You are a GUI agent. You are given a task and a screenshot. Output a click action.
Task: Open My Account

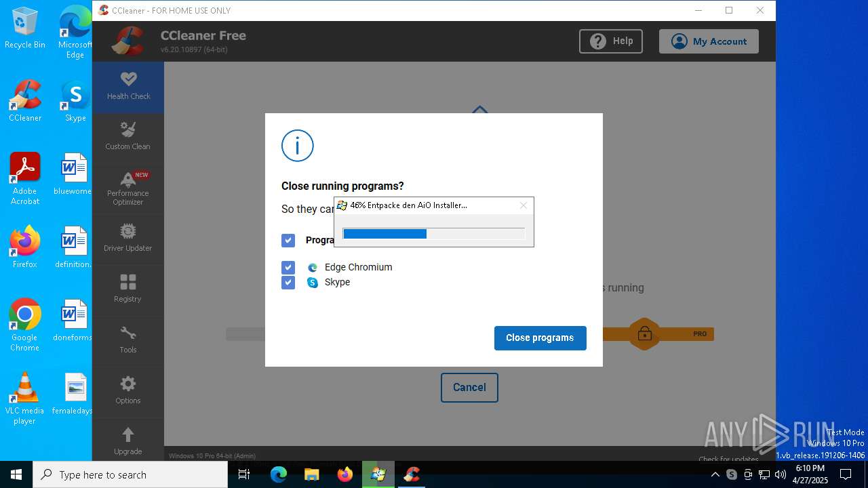(x=709, y=41)
